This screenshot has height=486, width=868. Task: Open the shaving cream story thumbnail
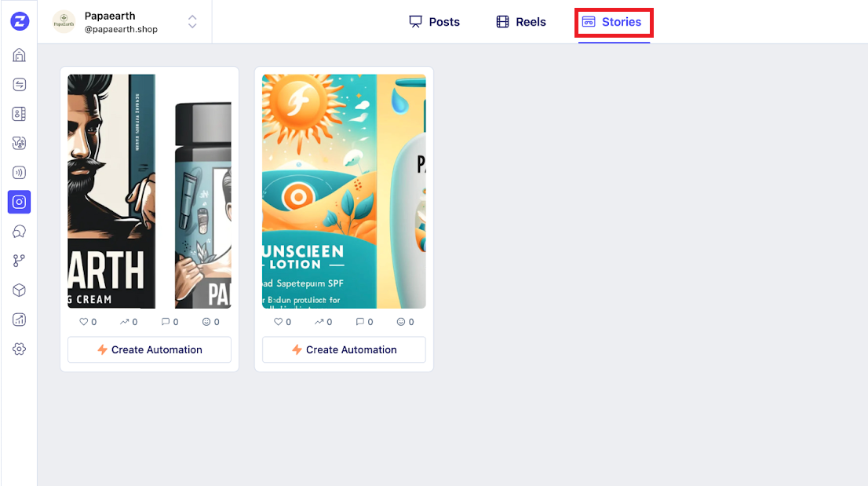[149, 192]
